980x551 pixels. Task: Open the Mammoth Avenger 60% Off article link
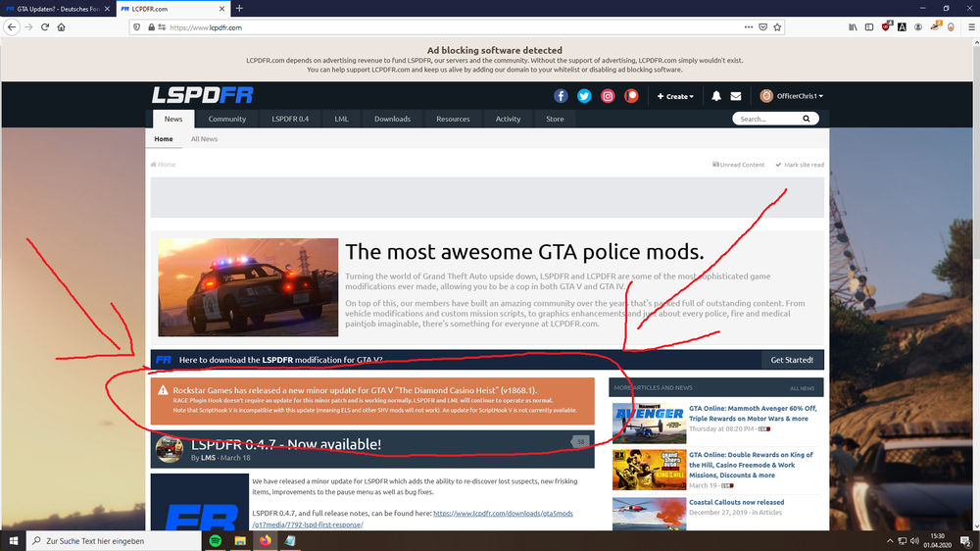tap(753, 414)
